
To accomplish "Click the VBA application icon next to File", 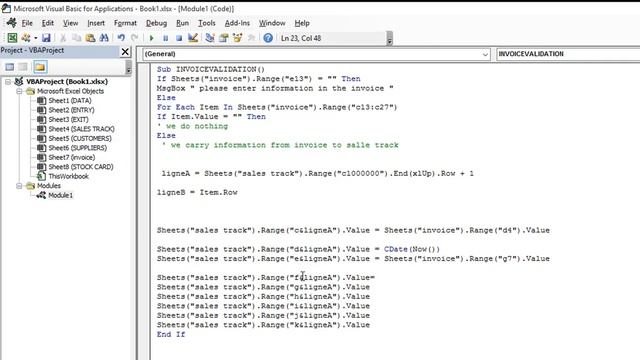I will coord(11,23).
